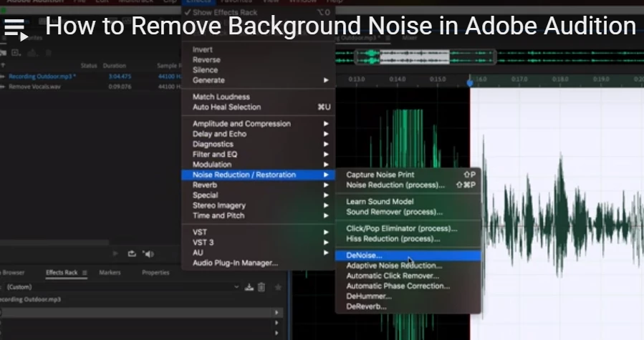
Task: Open the VST submenu
Action: coord(258,232)
